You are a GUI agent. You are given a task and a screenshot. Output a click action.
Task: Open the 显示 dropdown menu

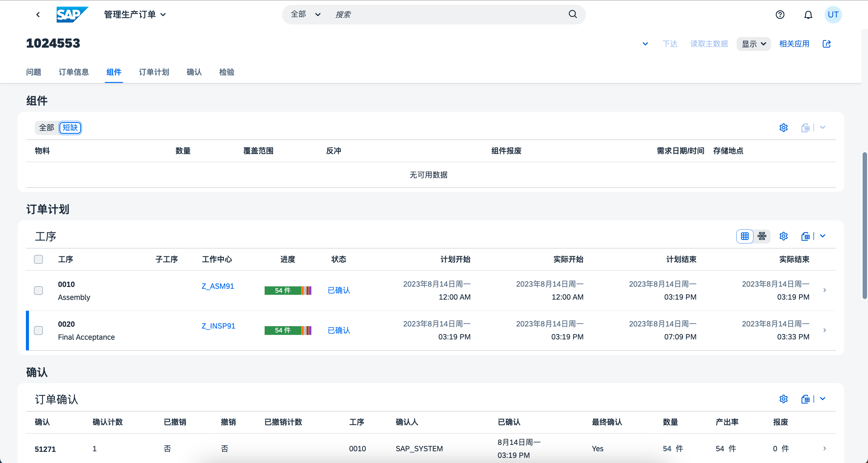pos(753,44)
